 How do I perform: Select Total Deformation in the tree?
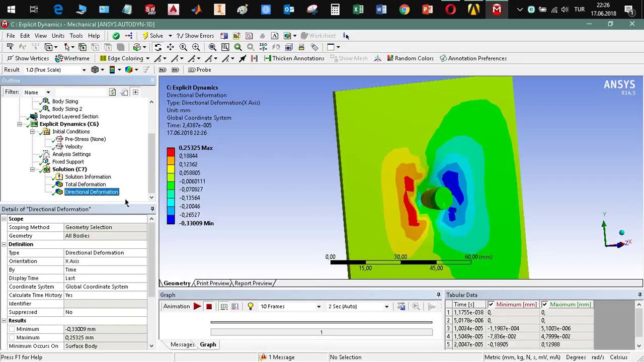(85, 185)
